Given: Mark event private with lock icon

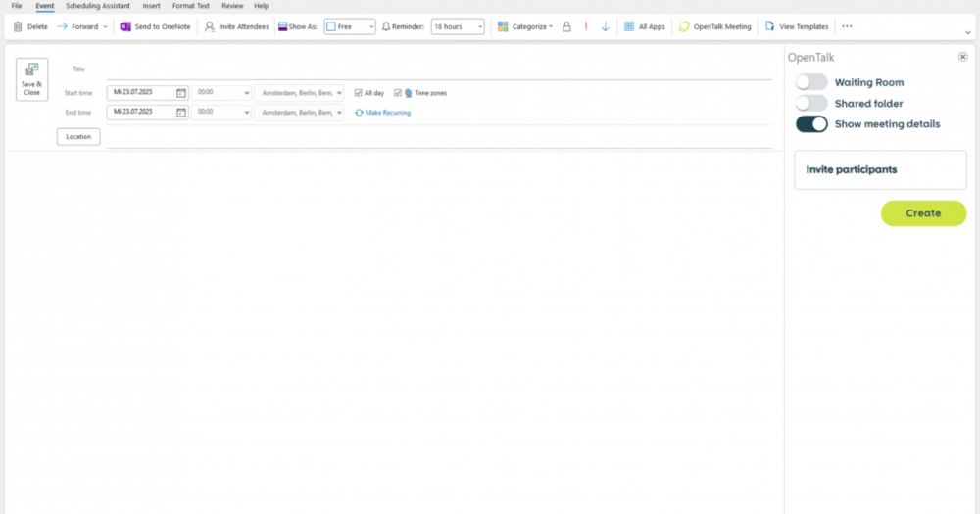Looking at the screenshot, I should pyautogui.click(x=566, y=26).
